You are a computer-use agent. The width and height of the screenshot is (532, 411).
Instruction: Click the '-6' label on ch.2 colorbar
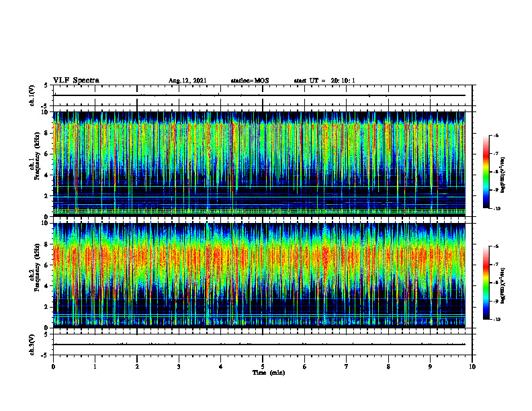(496, 246)
